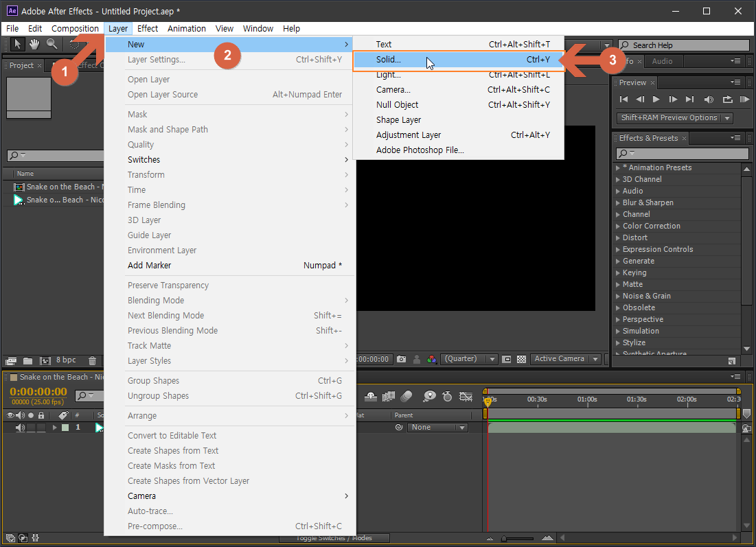
Task: Click the Project panel tab
Action: (x=22, y=65)
